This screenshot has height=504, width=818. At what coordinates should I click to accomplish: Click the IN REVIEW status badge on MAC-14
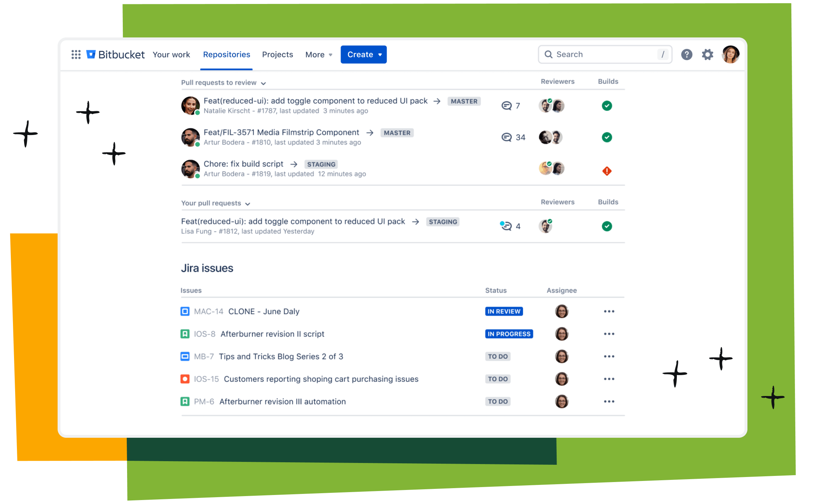click(x=504, y=311)
